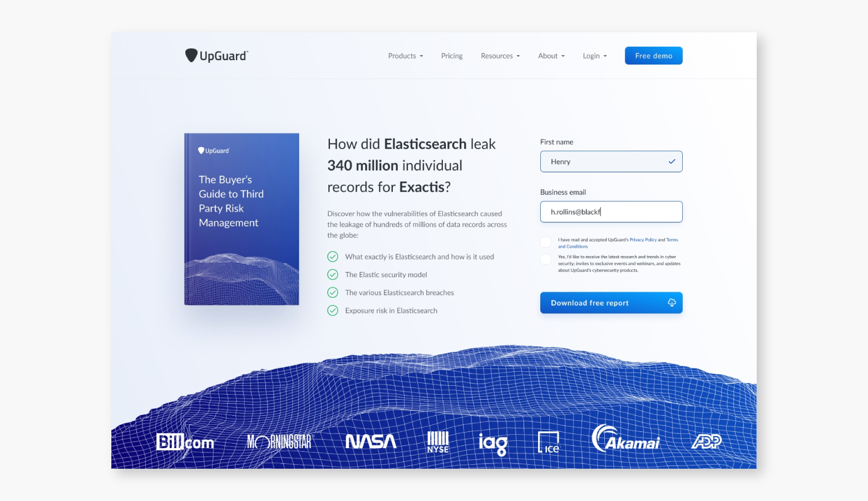Click into the Business email field
The width and height of the screenshot is (868, 501).
[x=611, y=212]
